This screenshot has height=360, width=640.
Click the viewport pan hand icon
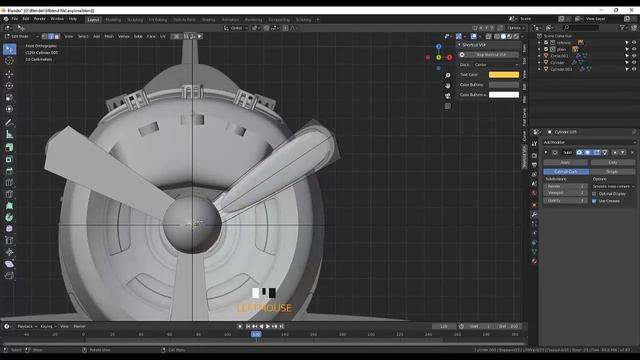[448, 86]
